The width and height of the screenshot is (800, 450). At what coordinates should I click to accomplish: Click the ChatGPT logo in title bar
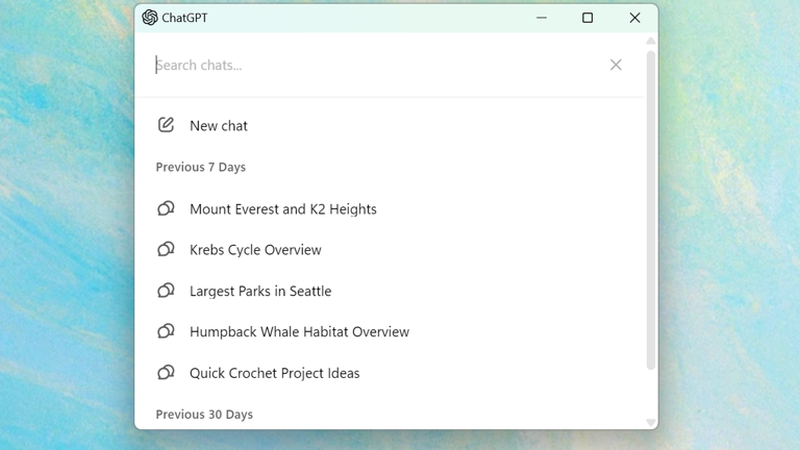(150, 17)
